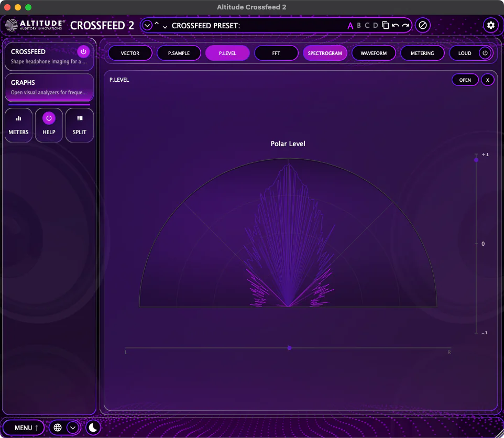Click the P.LEVEL panel title text

click(119, 80)
